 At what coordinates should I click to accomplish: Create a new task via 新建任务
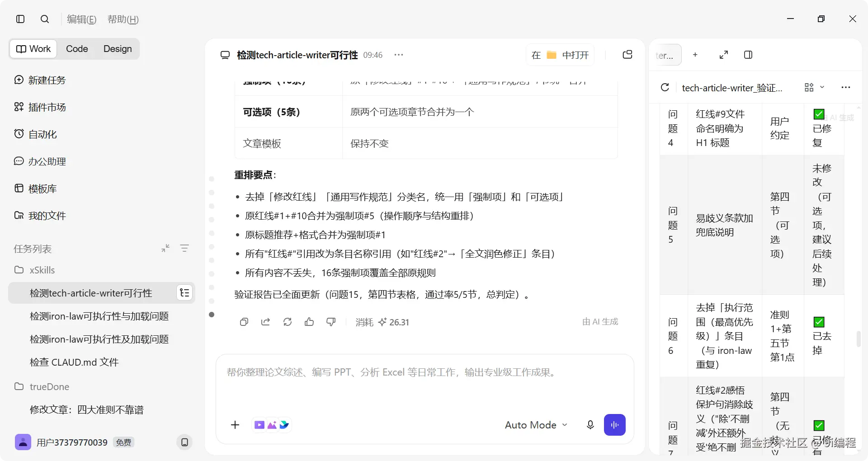pyautogui.click(x=40, y=80)
